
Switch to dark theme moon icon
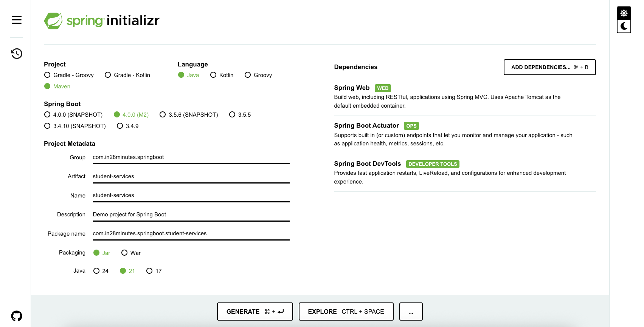click(x=624, y=26)
